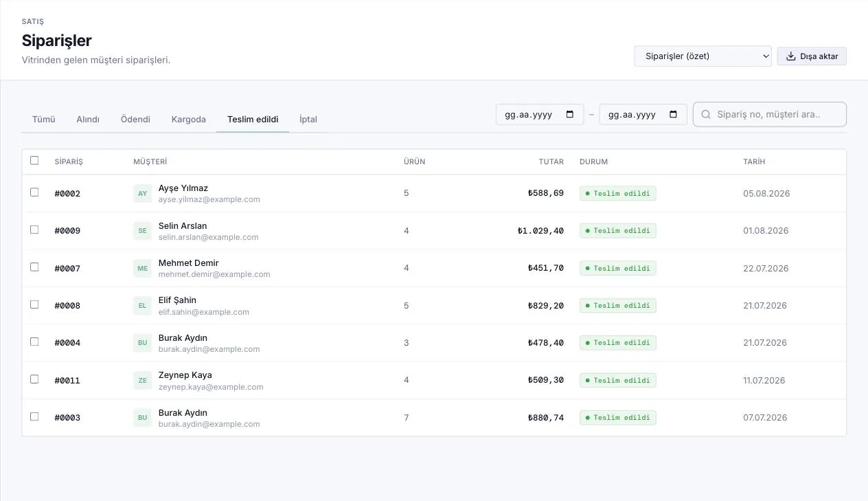
Task: Click order number #0004
Action: [x=67, y=343]
